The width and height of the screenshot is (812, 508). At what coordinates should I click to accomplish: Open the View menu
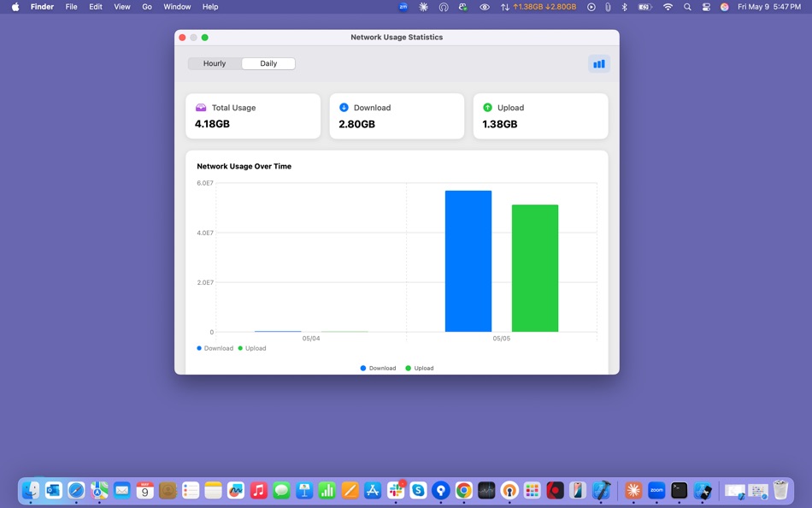[121, 7]
